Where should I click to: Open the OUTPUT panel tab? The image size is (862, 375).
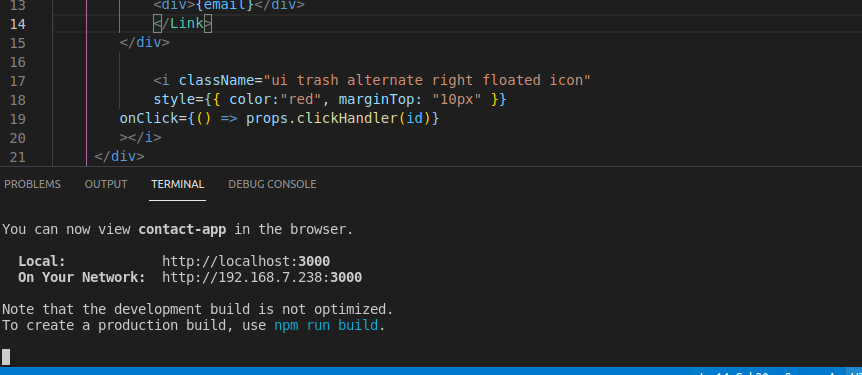(x=106, y=184)
